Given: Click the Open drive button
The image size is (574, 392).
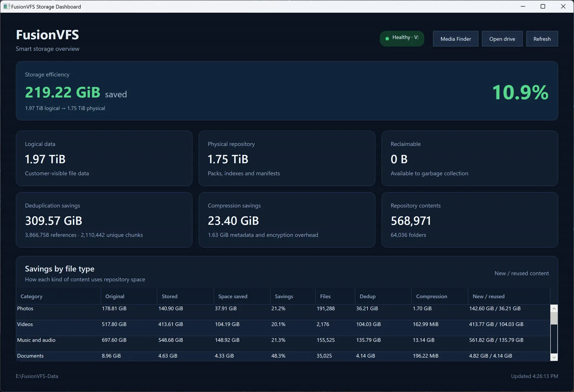Looking at the screenshot, I should (502, 39).
